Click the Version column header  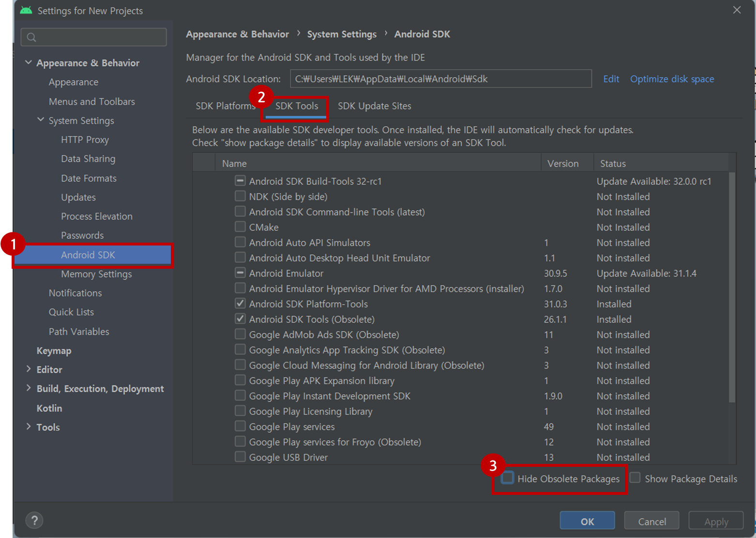point(567,163)
